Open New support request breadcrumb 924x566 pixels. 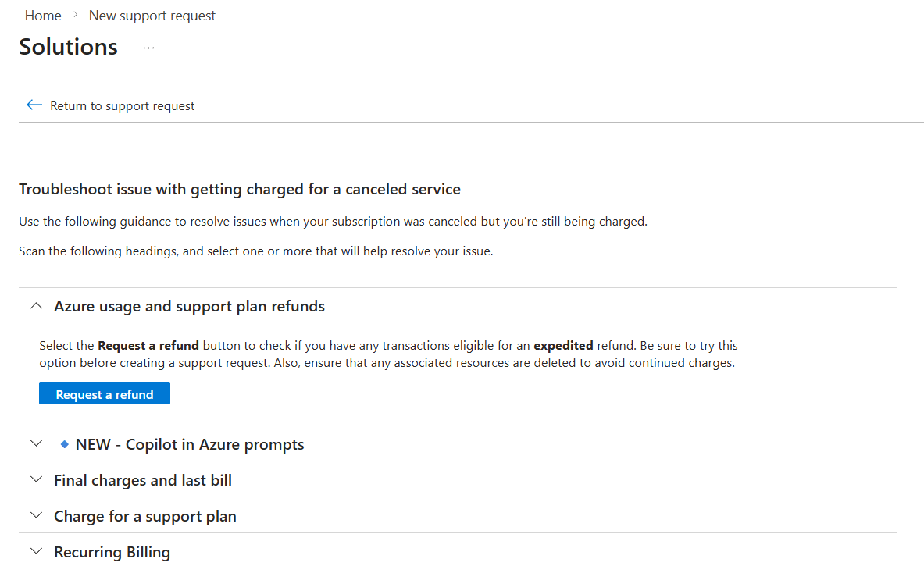point(152,16)
